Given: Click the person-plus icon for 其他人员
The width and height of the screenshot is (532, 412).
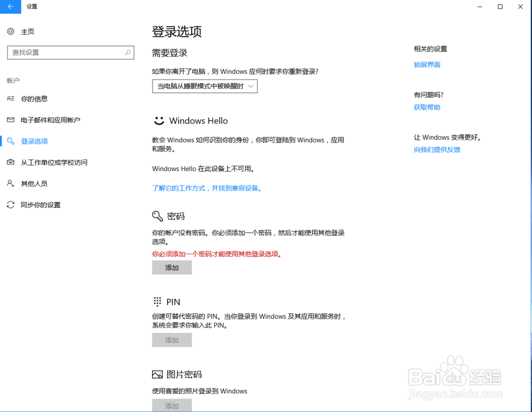Looking at the screenshot, I should 11,183.
